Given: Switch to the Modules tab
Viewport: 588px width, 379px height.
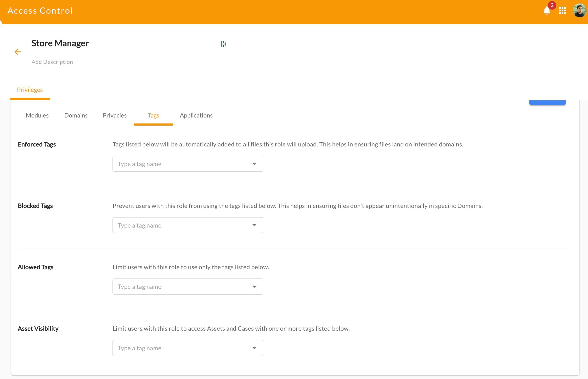Looking at the screenshot, I should (x=37, y=115).
